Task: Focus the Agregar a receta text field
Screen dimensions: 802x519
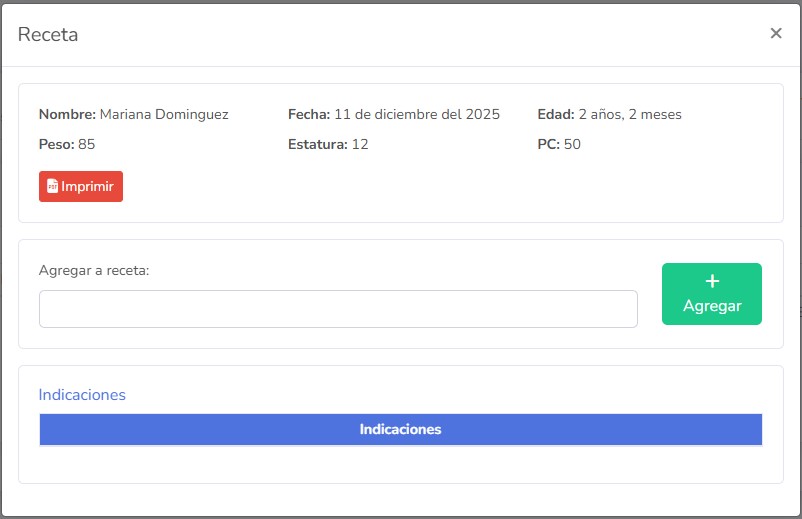Action: (x=338, y=309)
